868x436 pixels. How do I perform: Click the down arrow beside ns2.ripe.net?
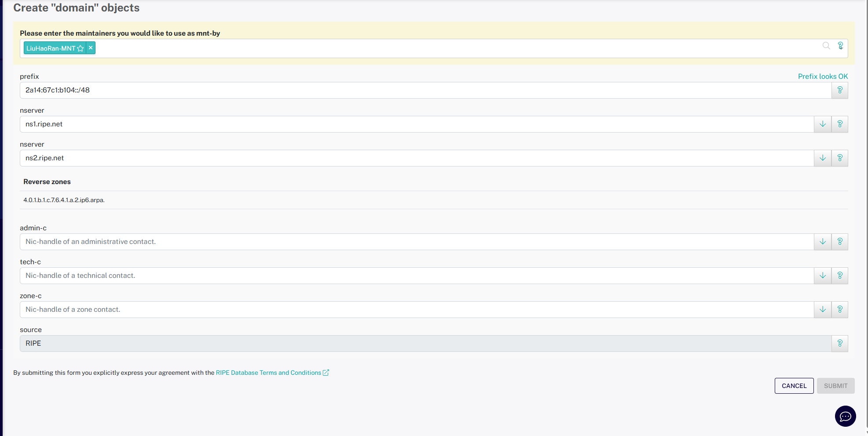823,158
